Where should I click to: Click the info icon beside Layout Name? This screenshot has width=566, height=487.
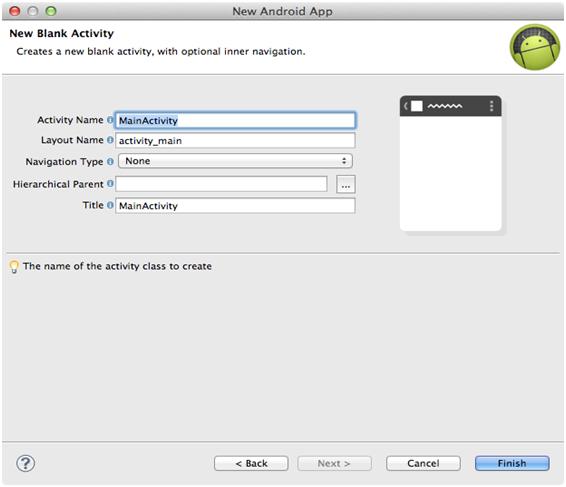(x=110, y=140)
